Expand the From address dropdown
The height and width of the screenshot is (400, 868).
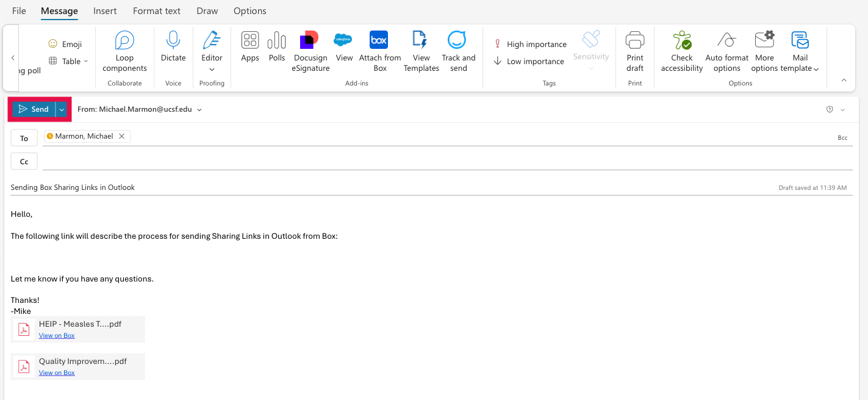point(199,110)
